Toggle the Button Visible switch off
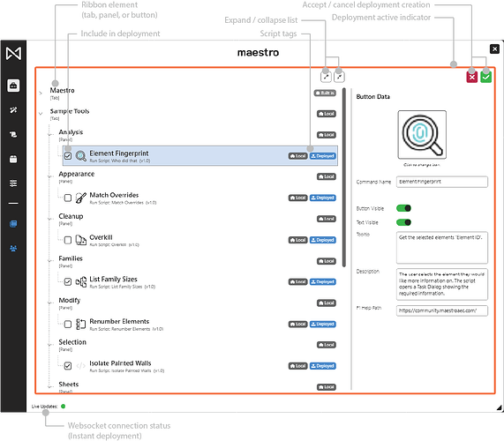504x441 pixels. point(403,208)
